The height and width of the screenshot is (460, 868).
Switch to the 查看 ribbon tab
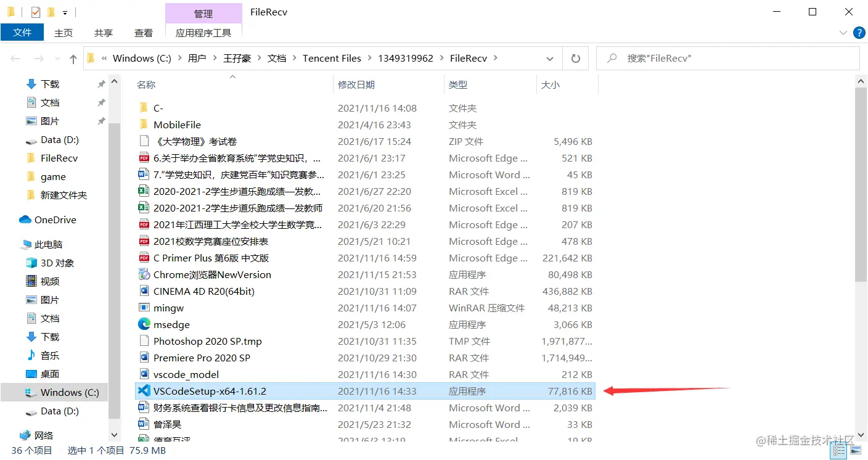(x=144, y=33)
